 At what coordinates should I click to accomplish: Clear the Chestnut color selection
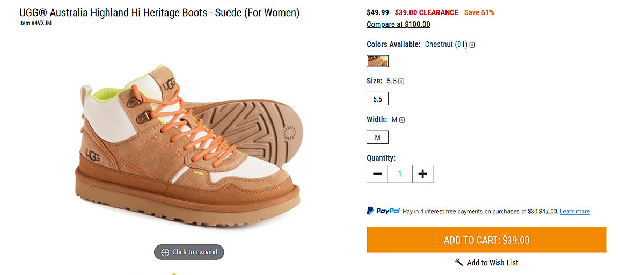[472, 45]
